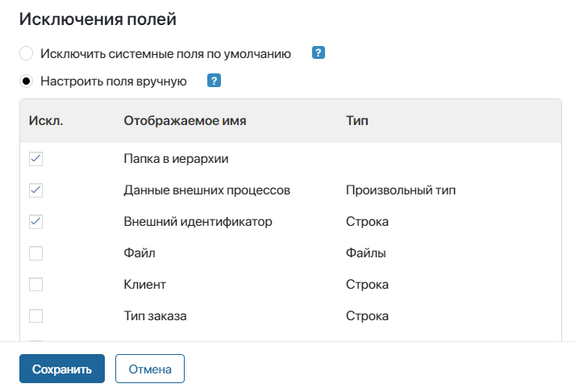Click the Искл. column header
The image size is (575, 392).
[x=46, y=121]
